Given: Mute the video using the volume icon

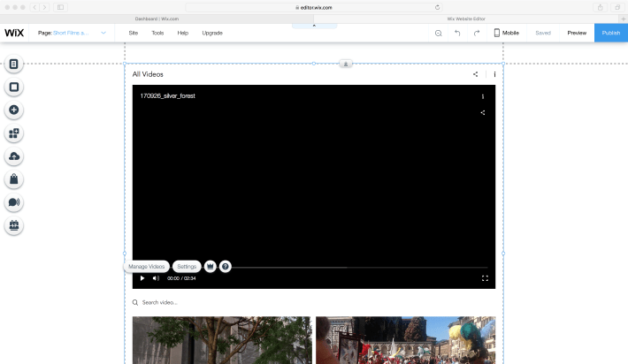Looking at the screenshot, I should click(x=156, y=278).
